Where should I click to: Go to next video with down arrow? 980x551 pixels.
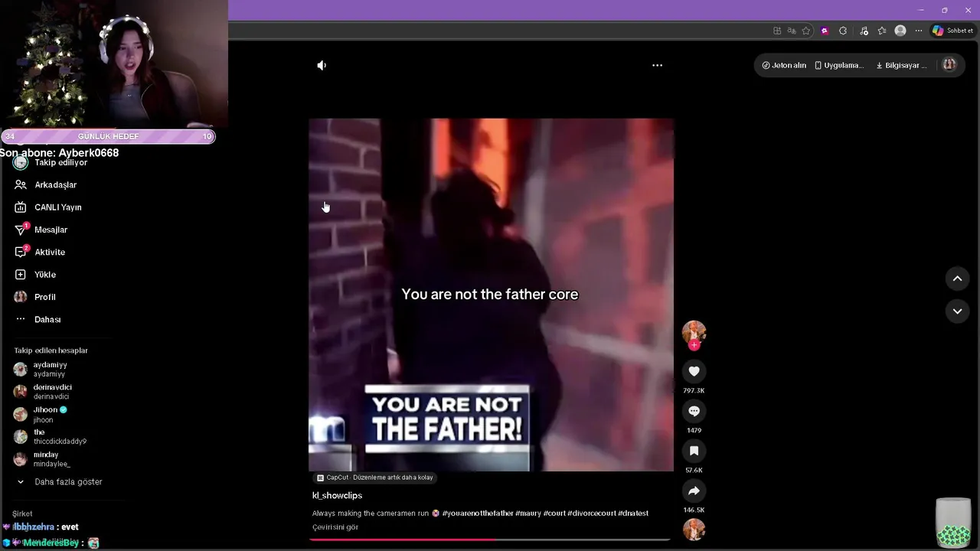point(957,311)
